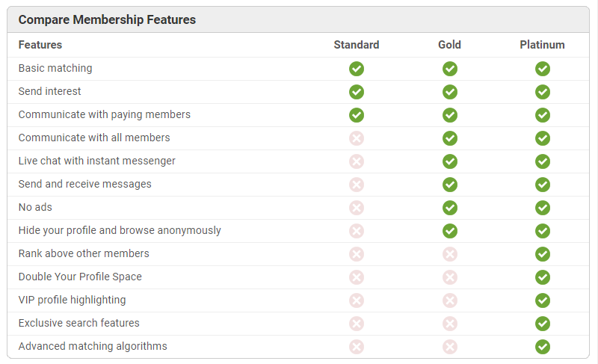Click the Rank above other members label
The height and width of the screenshot is (364, 598).
click(84, 253)
